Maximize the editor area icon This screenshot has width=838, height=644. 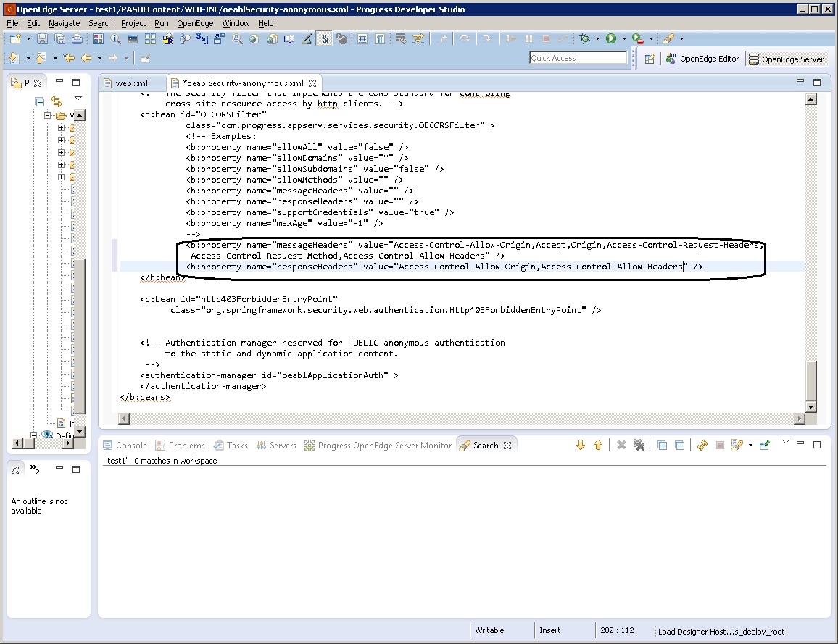click(817, 83)
